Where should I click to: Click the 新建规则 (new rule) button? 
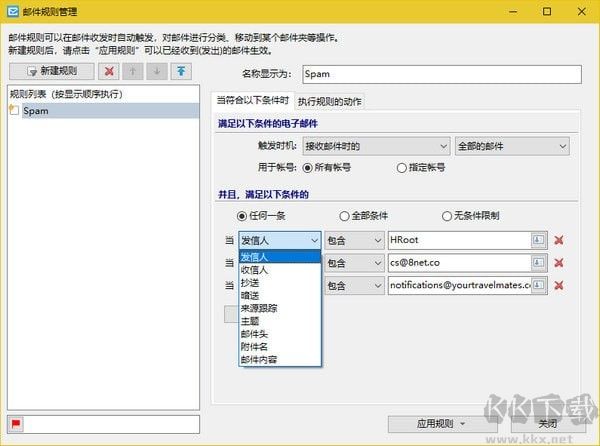pos(52,71)
